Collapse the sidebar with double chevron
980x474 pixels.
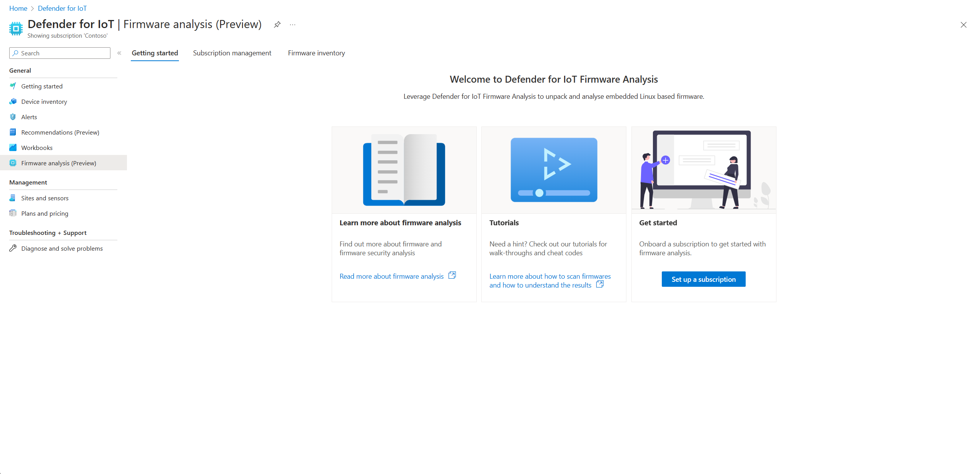coord(119,53)
